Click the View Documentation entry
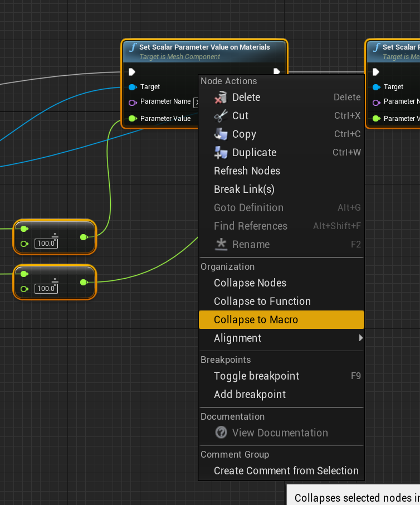Screen dimensions: 420x505 point(281,433)
